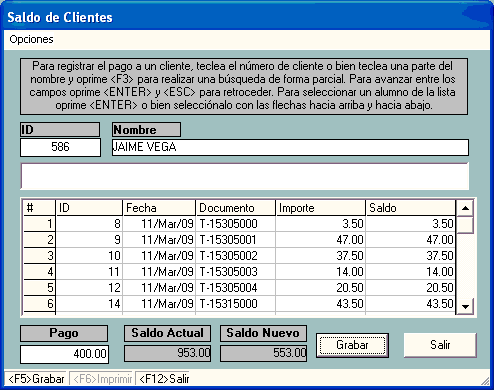Click the Saldo Actual label

tap(167, 333)
